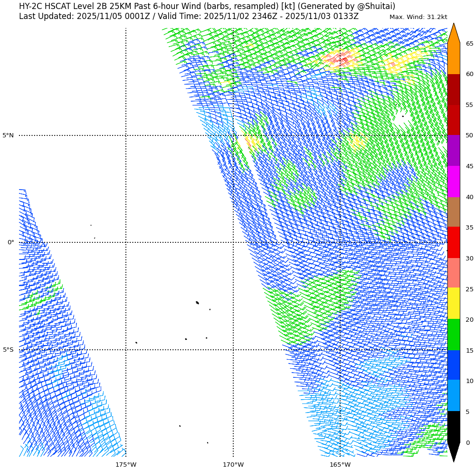Select the light blue 5–10 kt colorbar band

pyautogui.click(x=454, y=395)
